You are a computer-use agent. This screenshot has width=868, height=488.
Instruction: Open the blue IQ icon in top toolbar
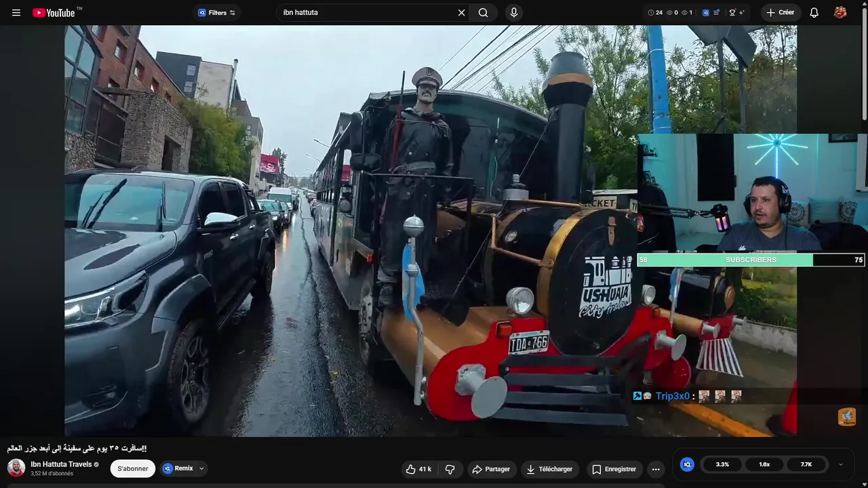pyautogui.click(x=706, y=13)
